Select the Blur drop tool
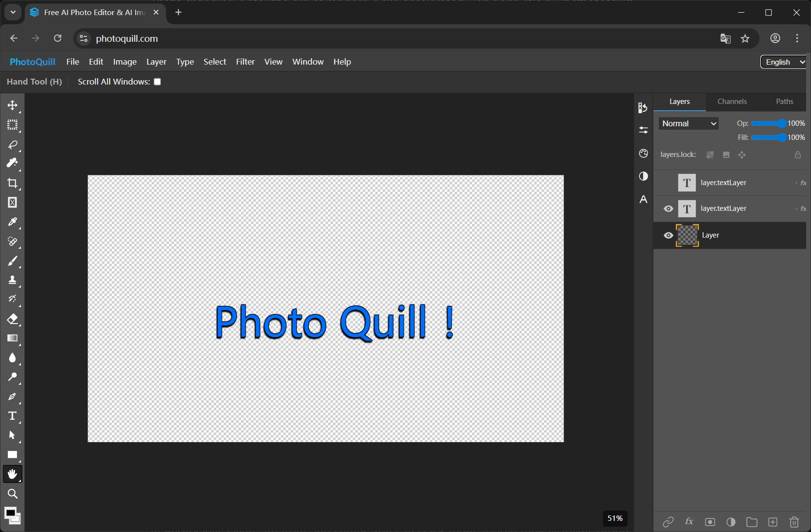811x532 pixels. [13, 358]
